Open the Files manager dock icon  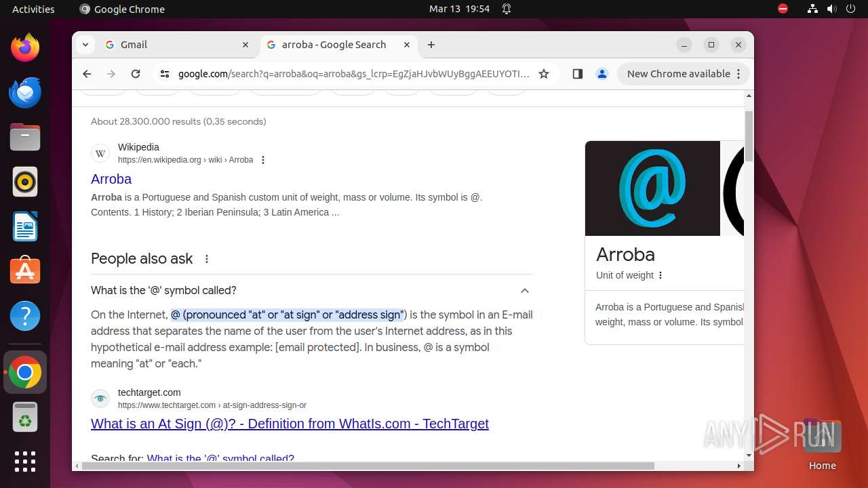pos(25,137)
